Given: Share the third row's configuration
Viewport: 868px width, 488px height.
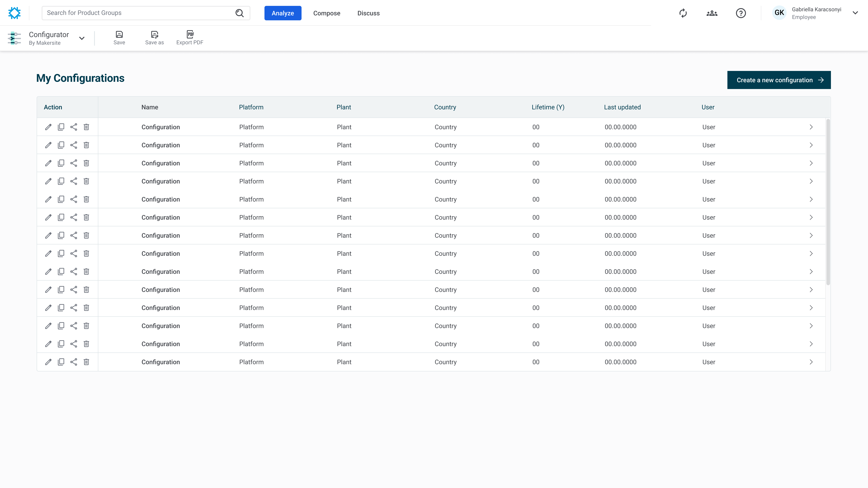Looking at the screenshot, I should 74,163.
